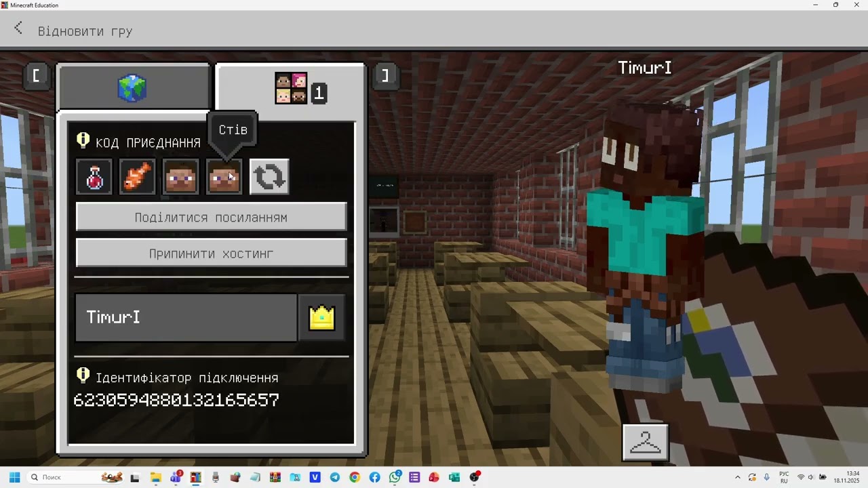Open Wi-Fi network settings in the tray
Image resolution: width=868 pixels, height=488 pixels.
click(801, 477)
